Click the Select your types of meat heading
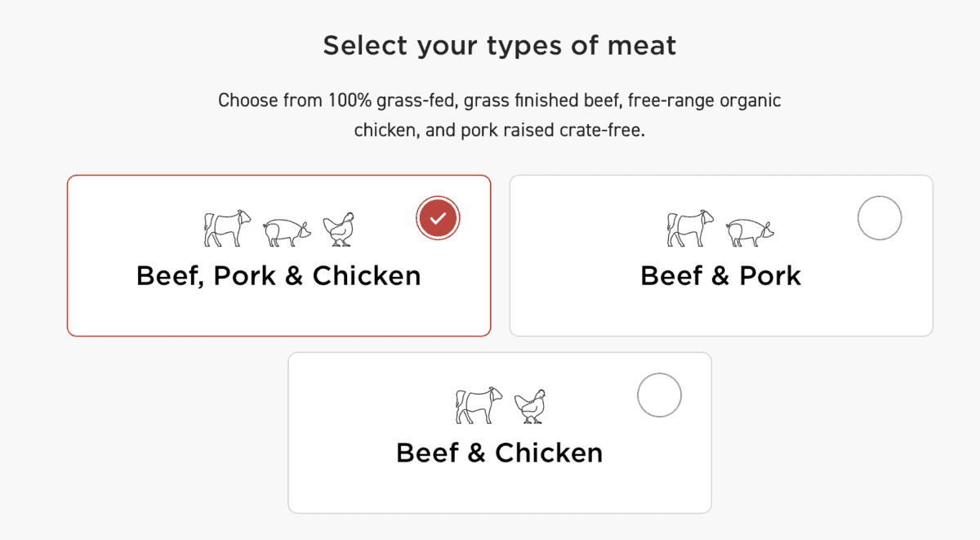The width and height of the screenshot is (980, 540). (x=500, y=46)
